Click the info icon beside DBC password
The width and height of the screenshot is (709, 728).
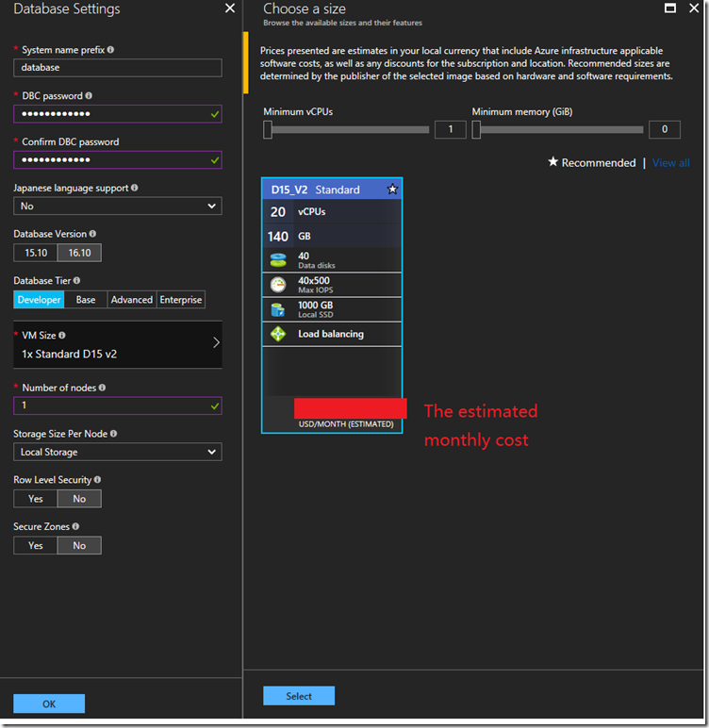point(89,95)
